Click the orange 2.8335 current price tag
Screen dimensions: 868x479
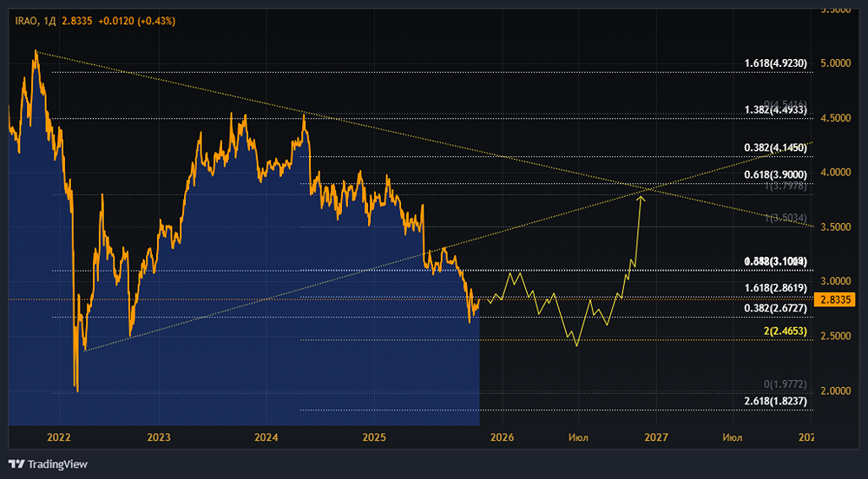[838, 299]
